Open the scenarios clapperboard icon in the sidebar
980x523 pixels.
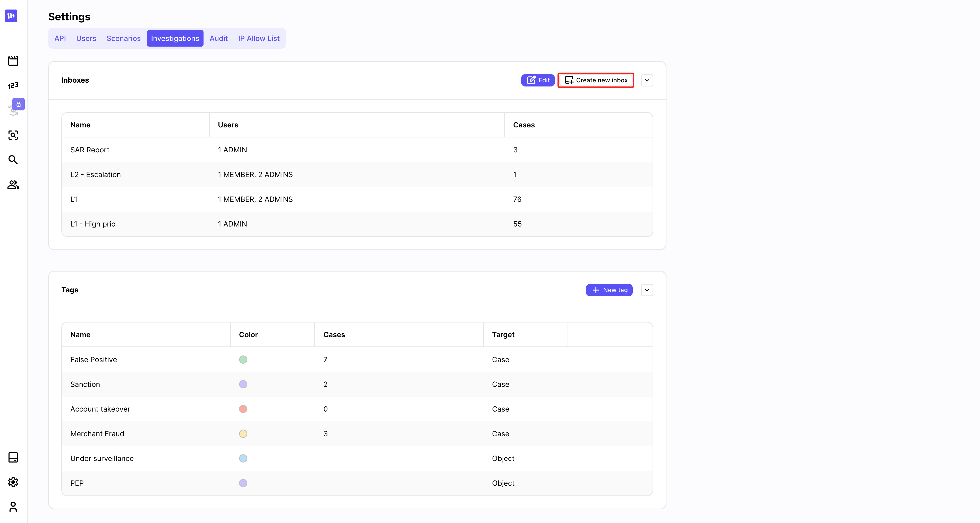pos(13,61)
